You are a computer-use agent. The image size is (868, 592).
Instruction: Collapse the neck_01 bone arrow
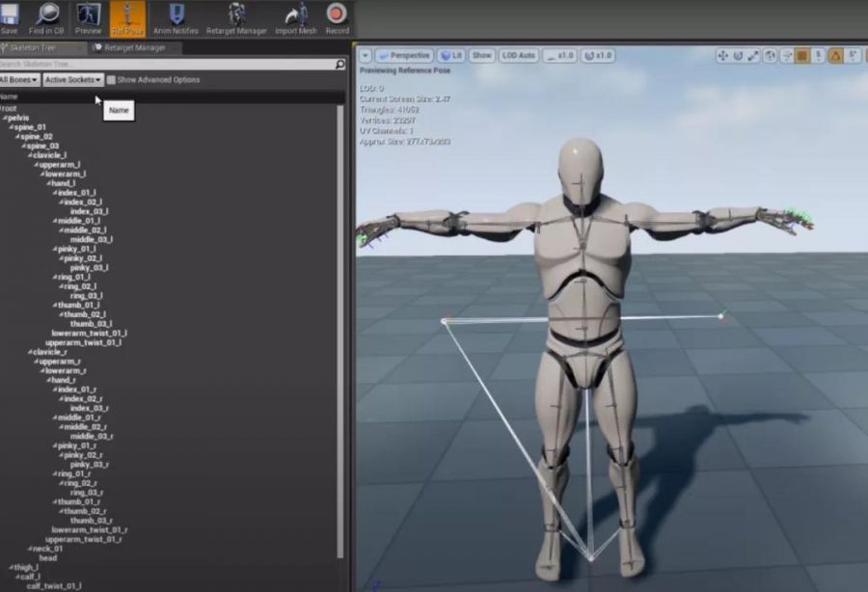(30, 549)
